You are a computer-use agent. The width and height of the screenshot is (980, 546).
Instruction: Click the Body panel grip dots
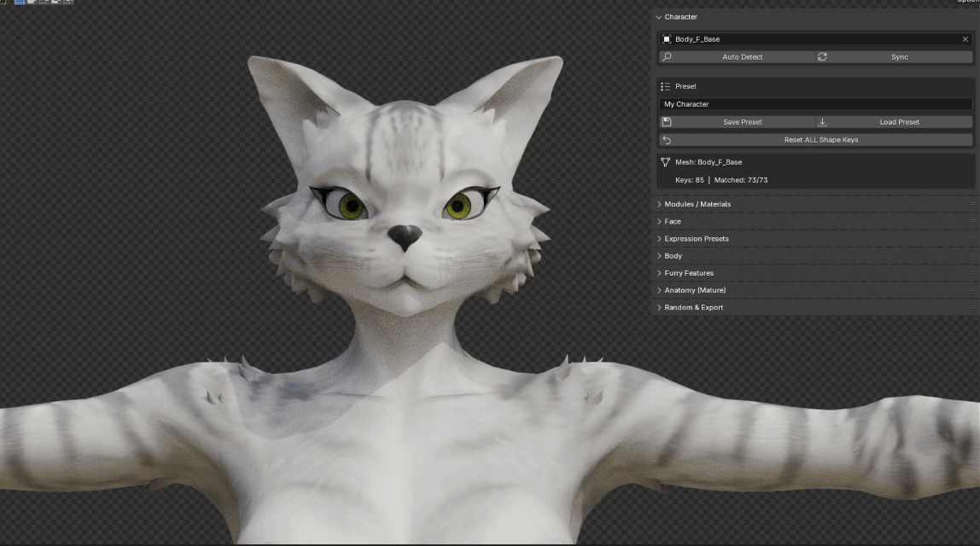973,255
